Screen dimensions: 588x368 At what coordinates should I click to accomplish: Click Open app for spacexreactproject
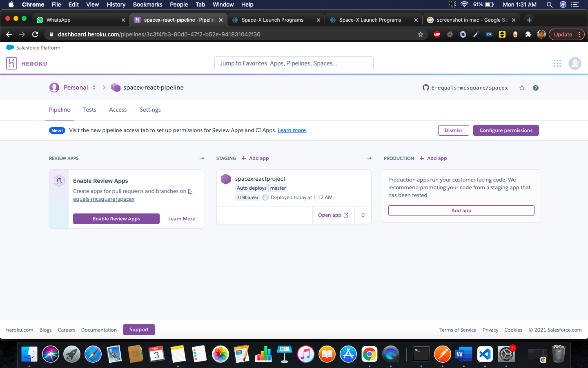333,215
